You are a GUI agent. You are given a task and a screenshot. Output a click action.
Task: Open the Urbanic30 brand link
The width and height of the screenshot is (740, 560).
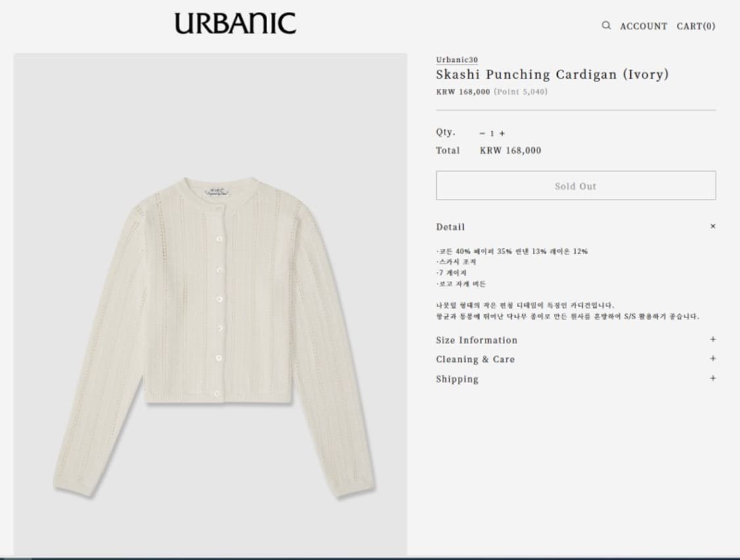(456, 59)
